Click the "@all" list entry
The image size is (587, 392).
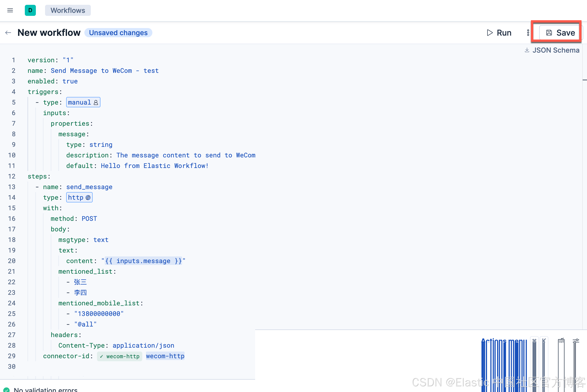[85, 324]
